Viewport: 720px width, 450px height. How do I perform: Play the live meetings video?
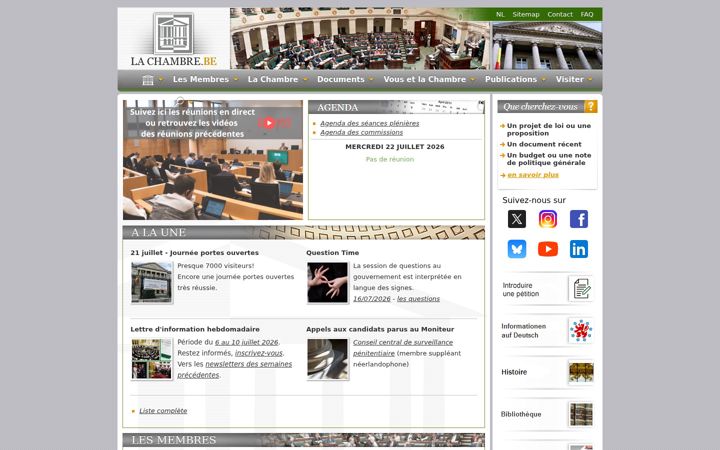pos(269,123)
